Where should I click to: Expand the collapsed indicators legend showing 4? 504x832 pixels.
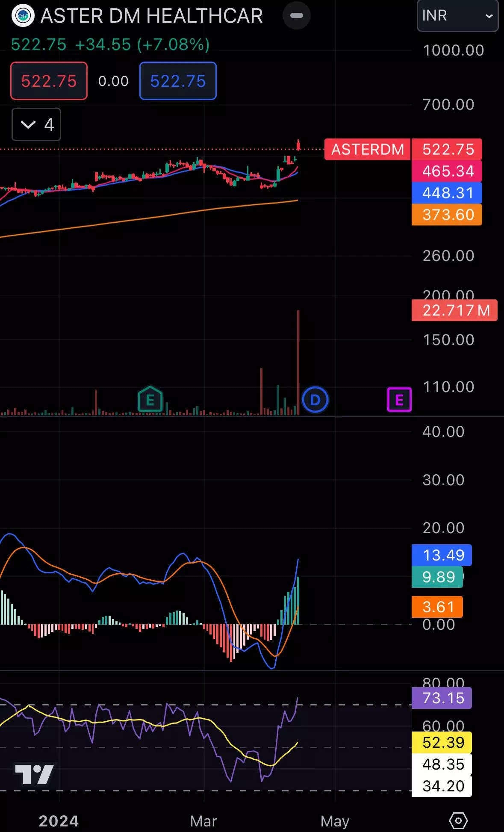pos(36,124)
